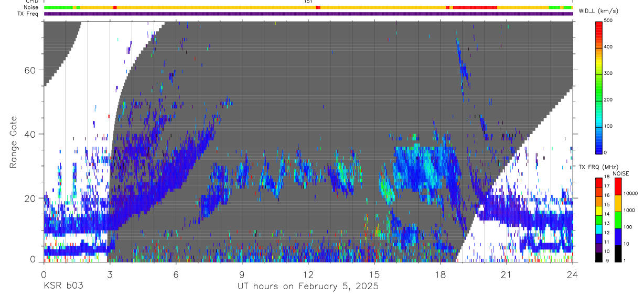
Task: Click the purple TX Freq strip above the plot
Action: tap(308, 14)
